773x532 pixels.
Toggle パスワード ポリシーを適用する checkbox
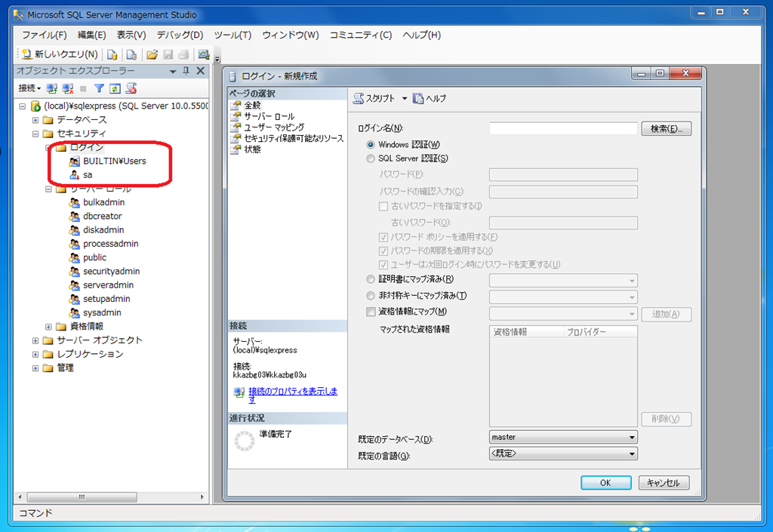383,237
